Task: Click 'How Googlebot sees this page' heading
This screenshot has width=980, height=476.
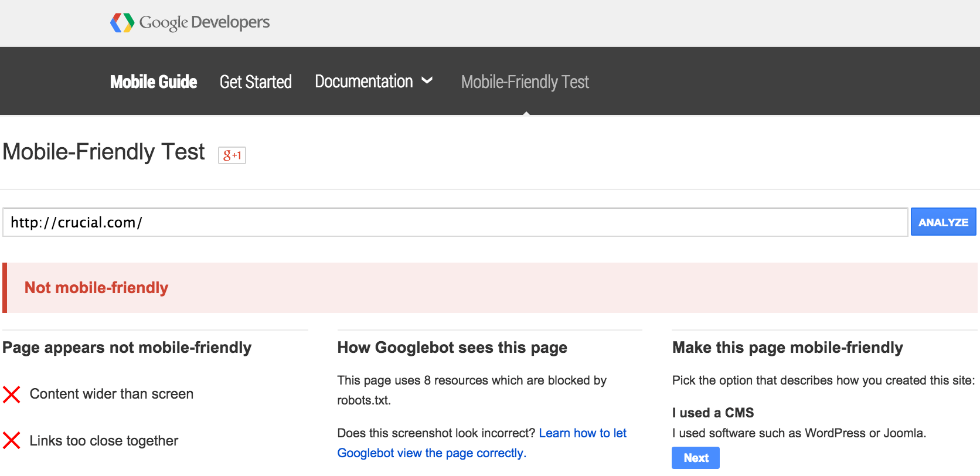Action: (452, 348)
